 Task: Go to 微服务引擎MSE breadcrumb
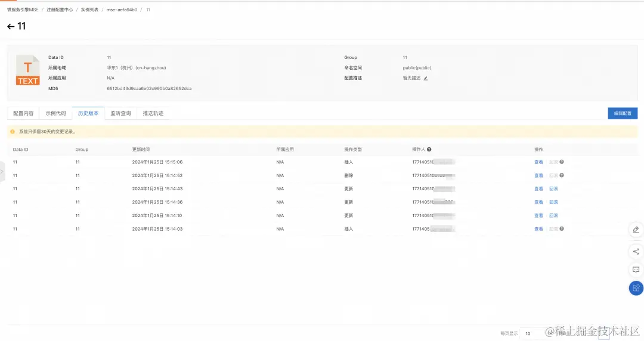pos(23,10)
